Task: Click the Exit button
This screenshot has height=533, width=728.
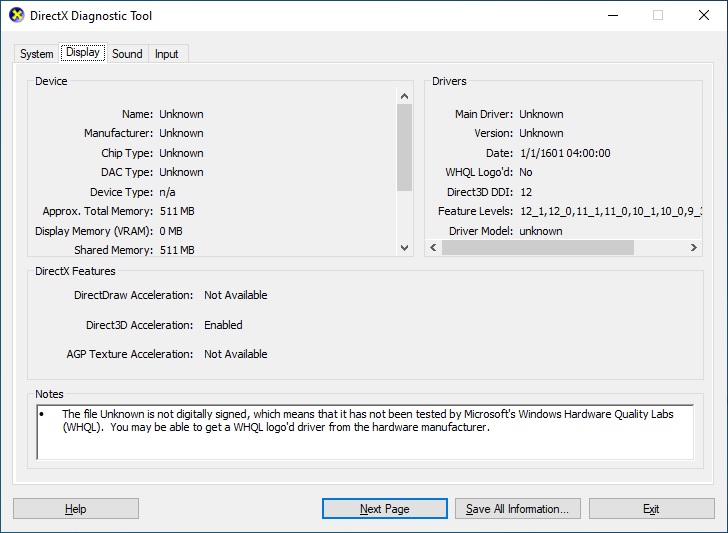Action: pos(651,509)
